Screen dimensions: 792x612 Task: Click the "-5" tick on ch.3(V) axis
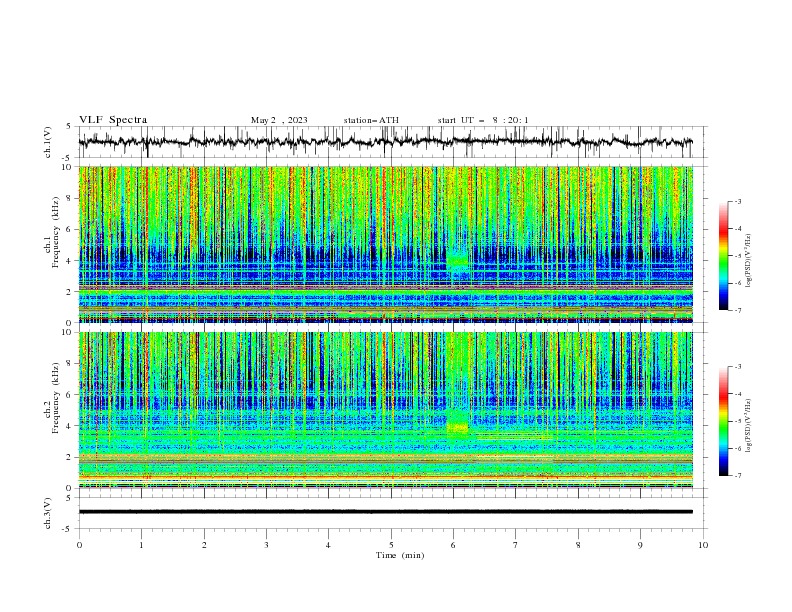[x=67, y=529]
